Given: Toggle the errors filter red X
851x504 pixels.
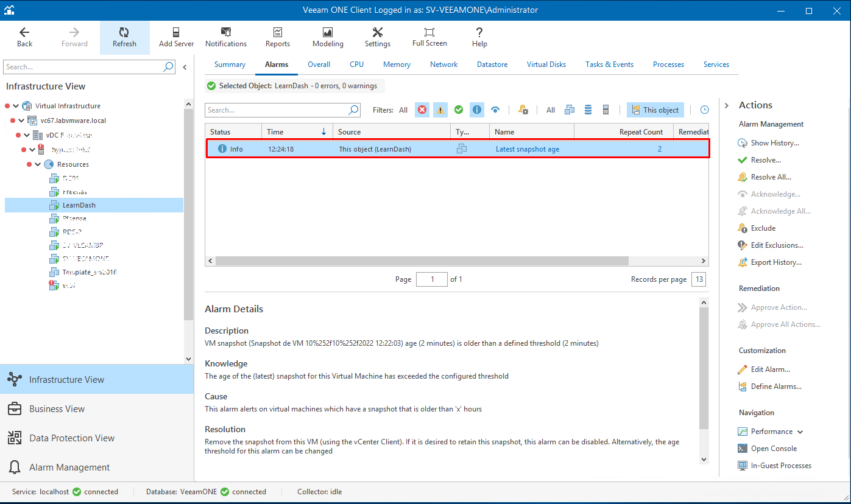Looking at the screenshot, I should pos(422,110).
